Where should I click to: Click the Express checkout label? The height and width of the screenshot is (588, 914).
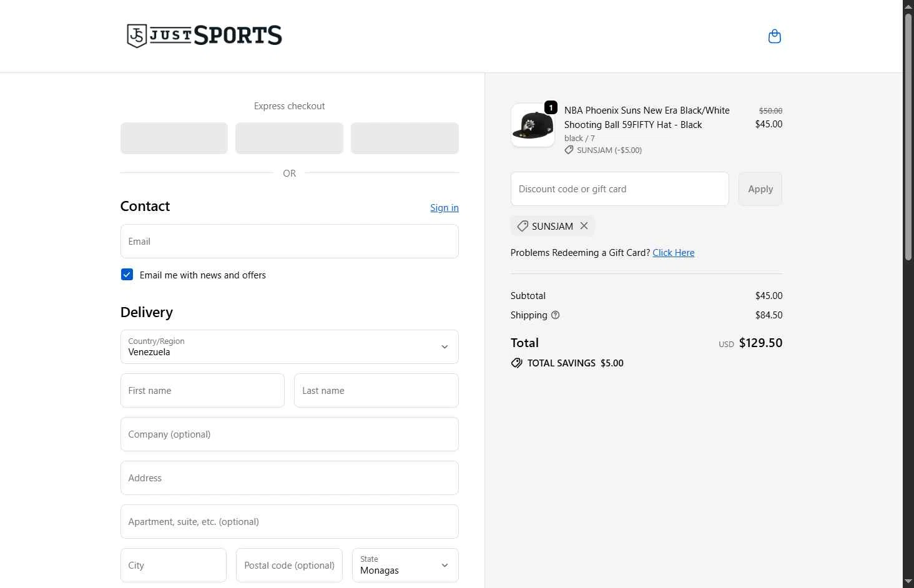click(x=289, y=106)
